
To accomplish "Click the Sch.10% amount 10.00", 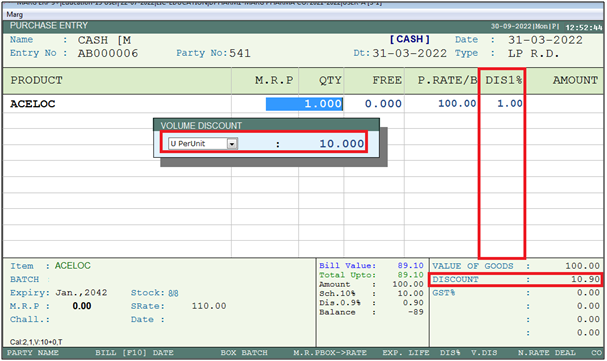I will pos(410,294).
